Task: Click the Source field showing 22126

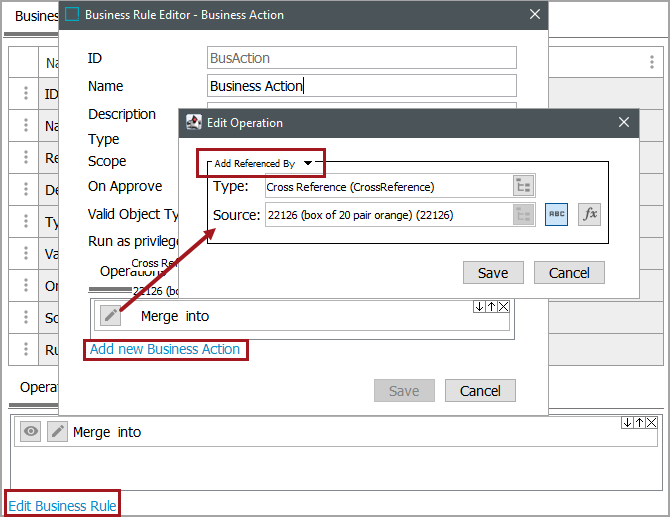Action: pos(386,214)
